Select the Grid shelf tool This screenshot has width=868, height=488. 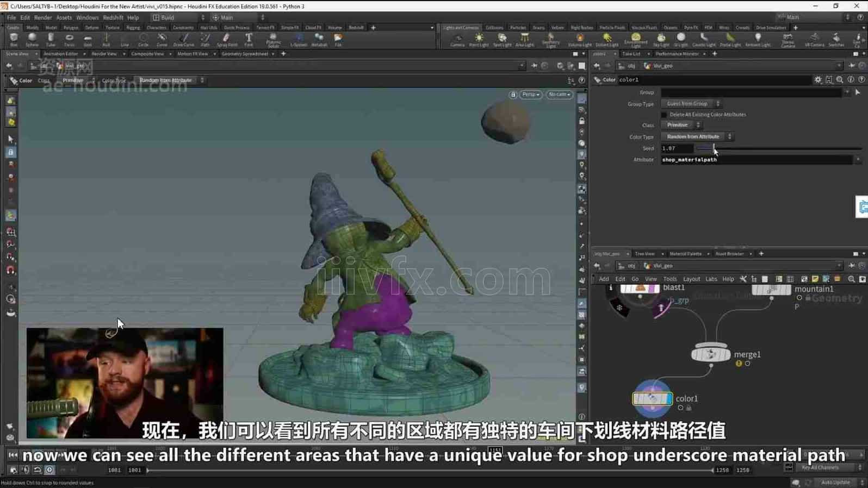(x=88, y=40)
